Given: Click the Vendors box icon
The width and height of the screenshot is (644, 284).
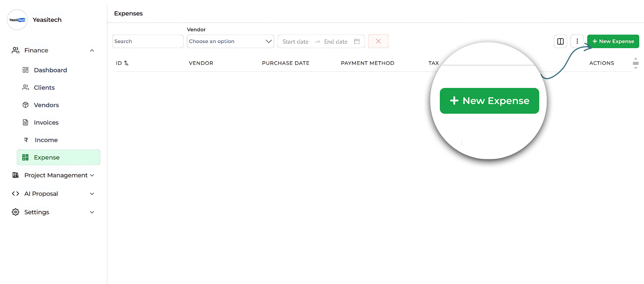Looking at the screenshot, I should (25, 105).
